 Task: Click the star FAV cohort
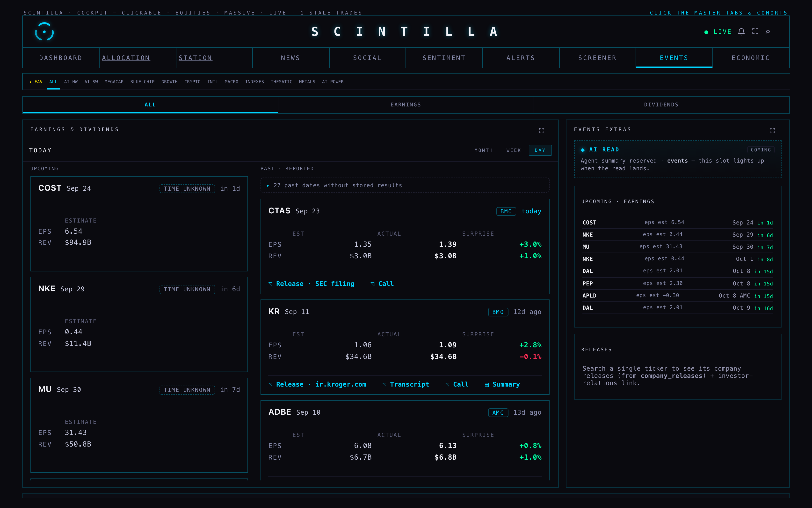coord(36,82)
